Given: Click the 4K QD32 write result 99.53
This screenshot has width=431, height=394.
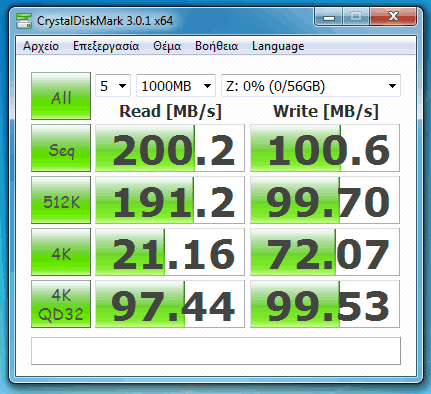Looking at the screenshot, I should (325, 304).
